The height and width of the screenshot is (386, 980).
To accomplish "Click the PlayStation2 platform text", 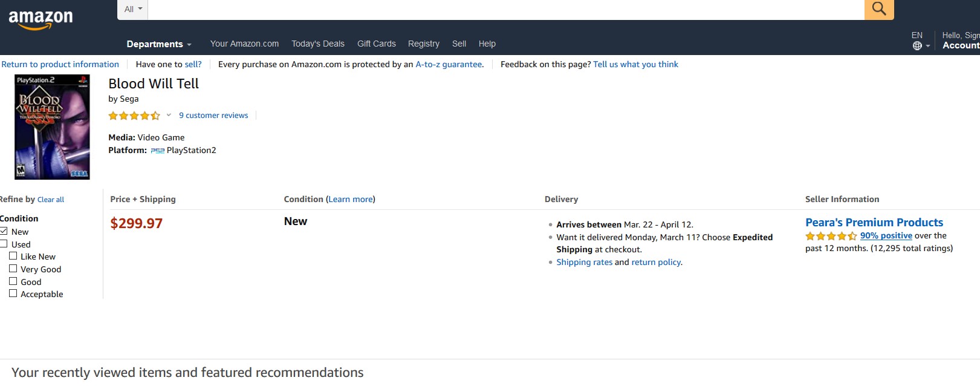I will click(191, 150).
